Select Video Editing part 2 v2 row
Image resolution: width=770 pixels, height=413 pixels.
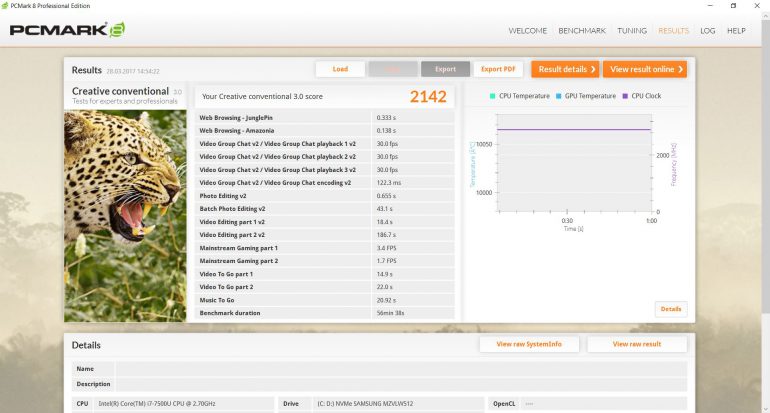click(325, 235)
